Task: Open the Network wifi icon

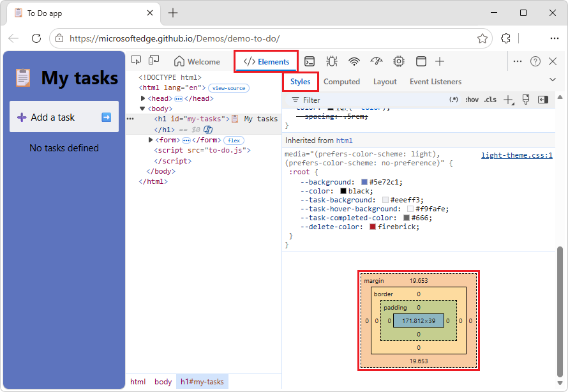Action: click(354, 61)
